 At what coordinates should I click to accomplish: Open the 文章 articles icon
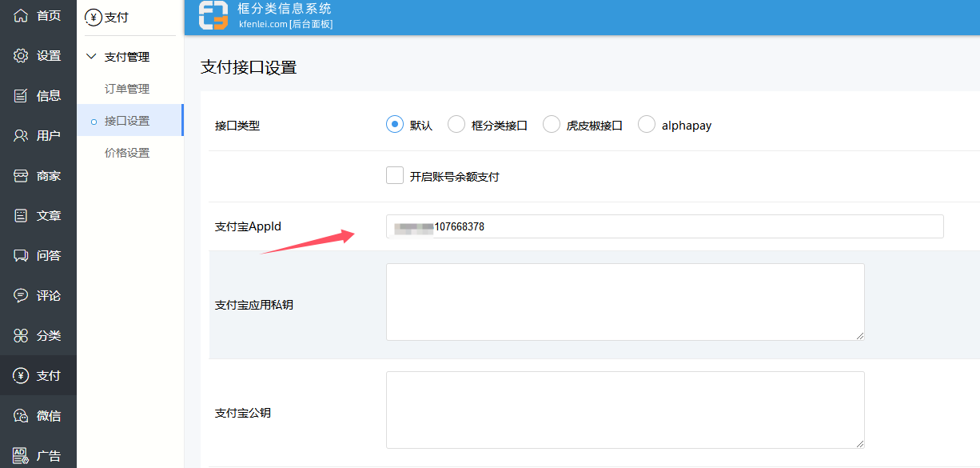pos(21,215)
